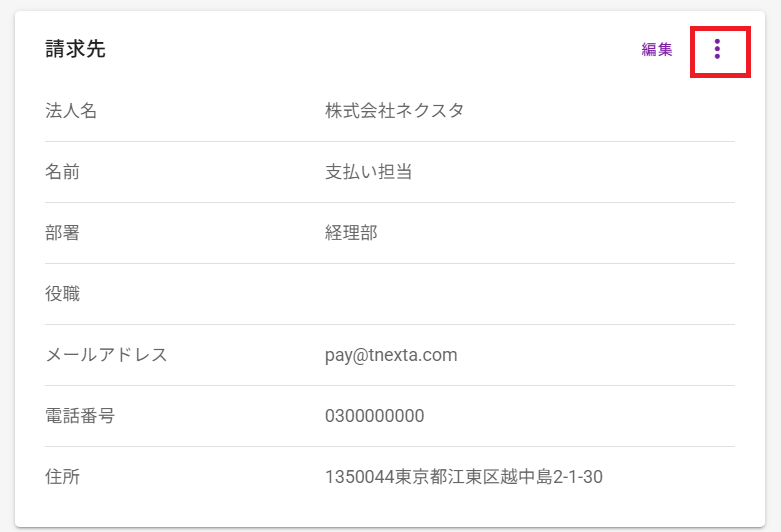Click company name 株式会社ネクスタ
The height and width of the screenshot is (532, 781).
[x=394, y=111]
